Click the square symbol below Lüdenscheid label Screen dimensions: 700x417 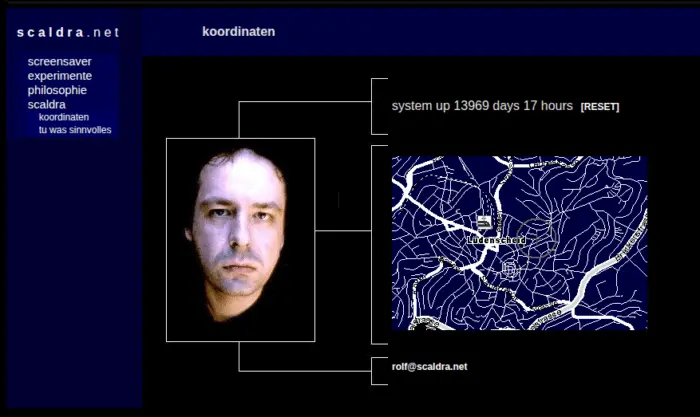(x=509, y=268)
